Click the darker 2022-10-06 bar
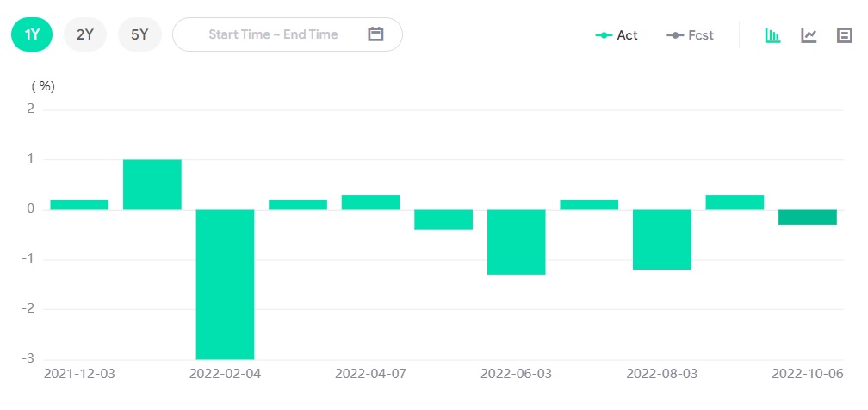The width and height of the screenshot is (868, 410). tap(808, 217)
